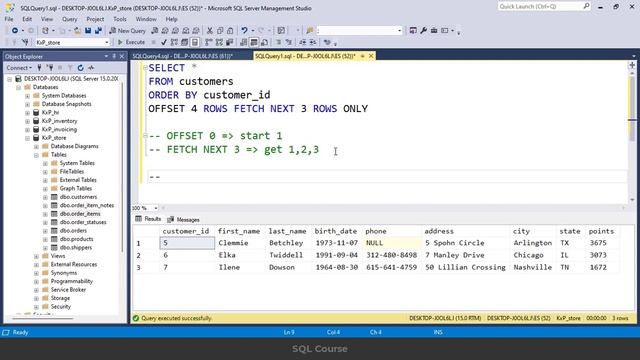
Task: Click the Connect Object Explorer plug icon
Action: coord(39,68)
